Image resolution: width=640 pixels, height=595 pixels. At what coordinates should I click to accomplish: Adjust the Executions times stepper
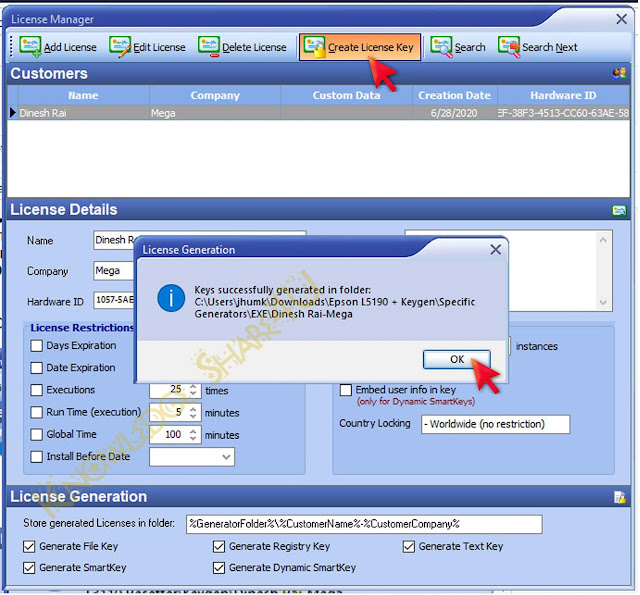[193, 390]
